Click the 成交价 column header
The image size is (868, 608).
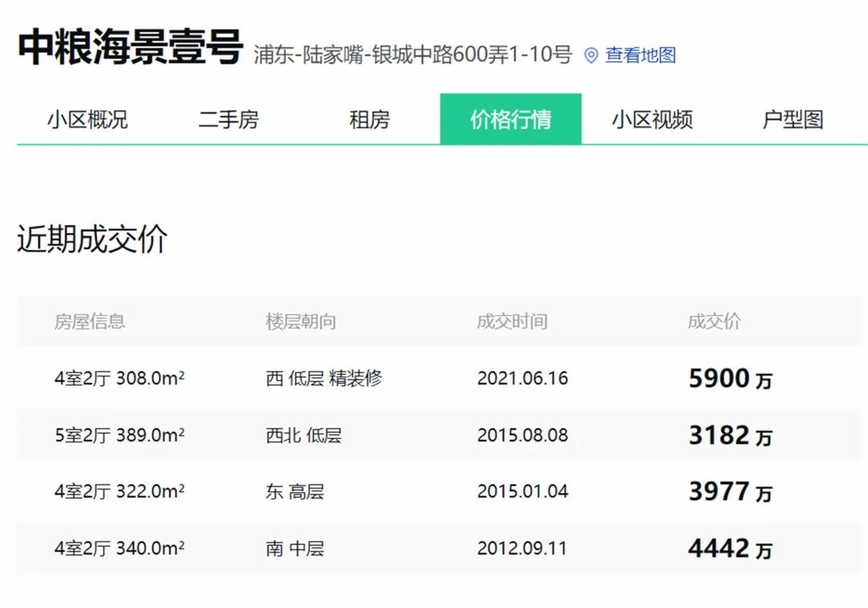pyautogui.click(x=714, y=321)
